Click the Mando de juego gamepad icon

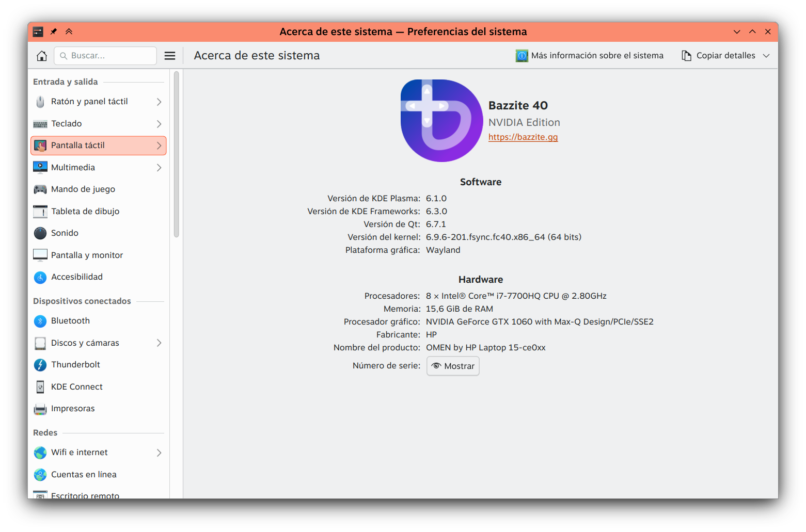(x=40, y=189)
